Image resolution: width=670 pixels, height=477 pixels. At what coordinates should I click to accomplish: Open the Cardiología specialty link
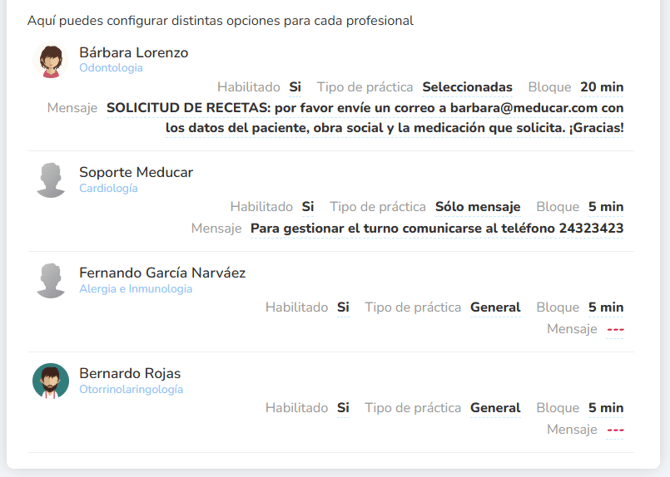pyautogui.click(x=108, y=188)
